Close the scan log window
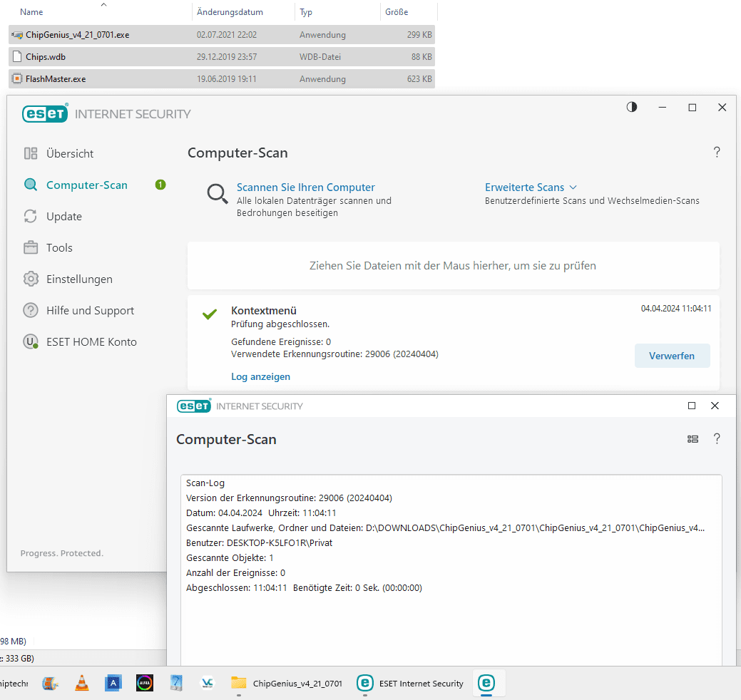 click(x=715, y=406)
